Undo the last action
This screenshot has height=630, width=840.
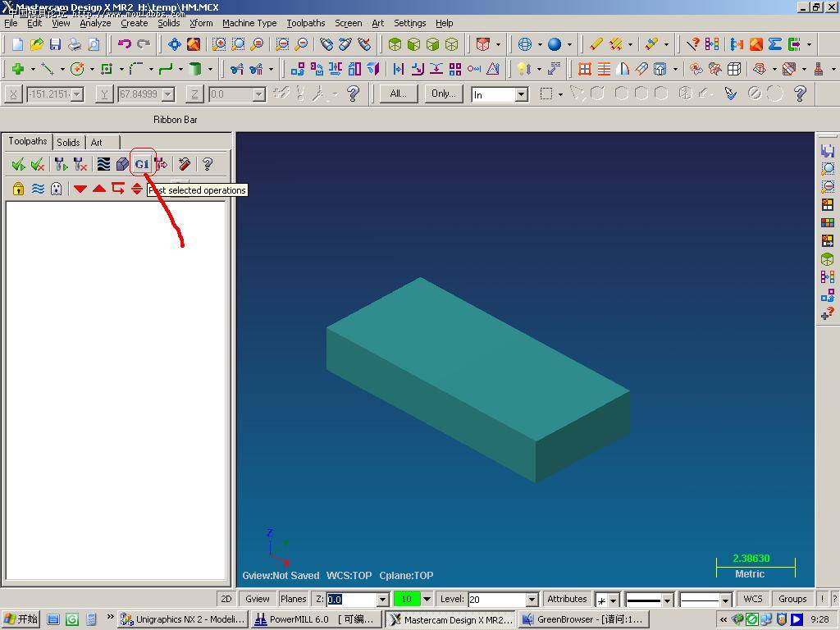125,44
